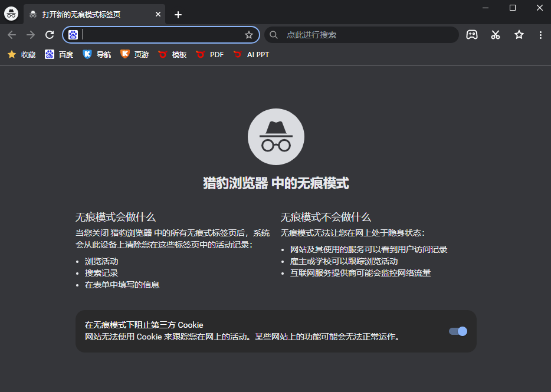Click 网站及其使用的服务可以看到用户访问记录 text

369,249
